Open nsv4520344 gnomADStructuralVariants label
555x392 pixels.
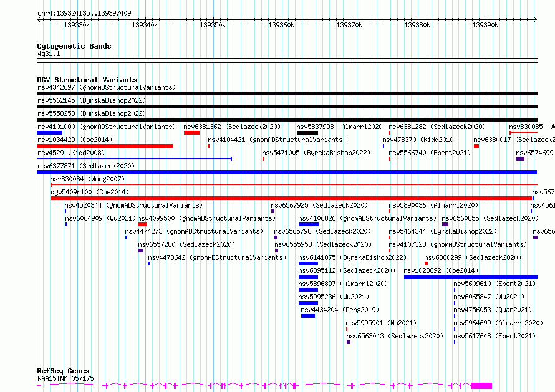pyautogui.click(x=133, y=205)
